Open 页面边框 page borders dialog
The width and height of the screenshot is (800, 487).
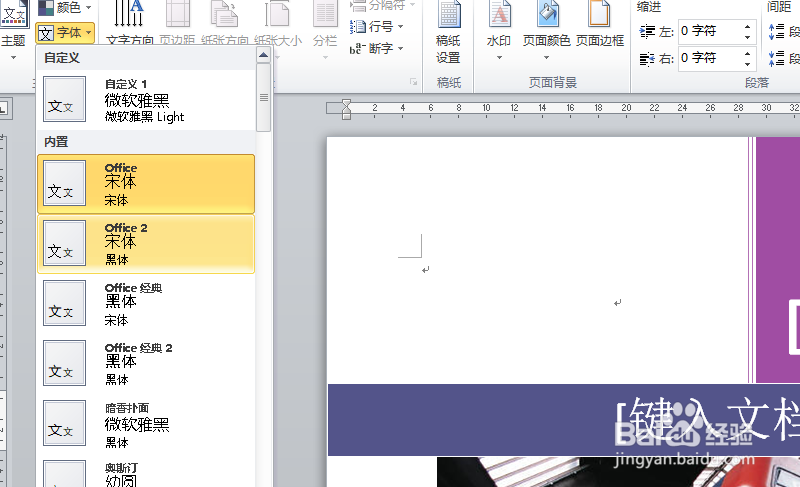[x=599, y=25]
